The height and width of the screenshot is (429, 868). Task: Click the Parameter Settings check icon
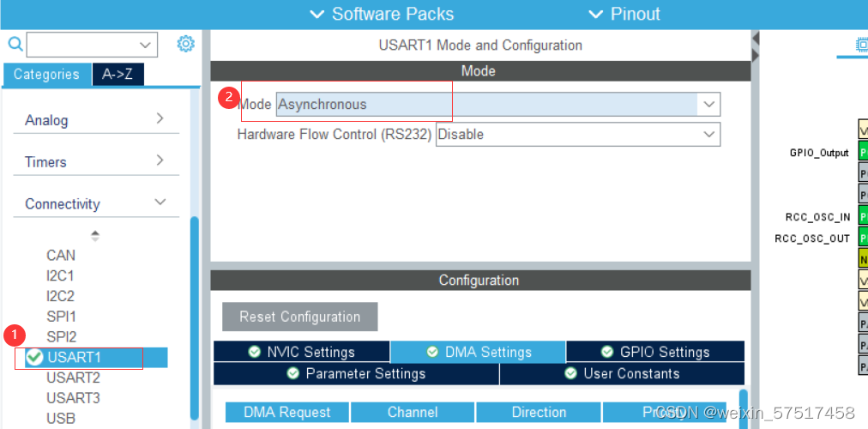point(293,373)
